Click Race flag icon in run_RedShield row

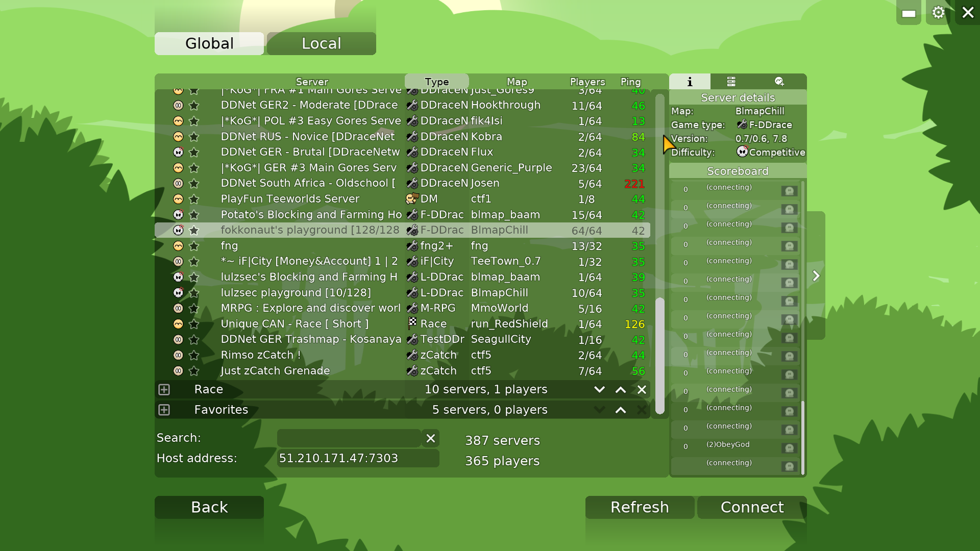pos(412,323)
